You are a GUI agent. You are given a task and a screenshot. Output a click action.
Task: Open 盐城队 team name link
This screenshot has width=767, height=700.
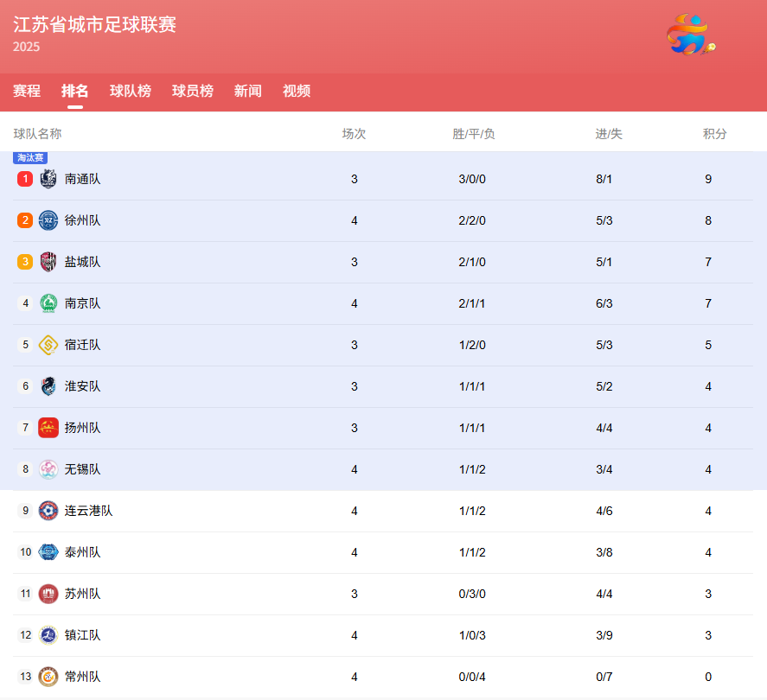point(83,262)
